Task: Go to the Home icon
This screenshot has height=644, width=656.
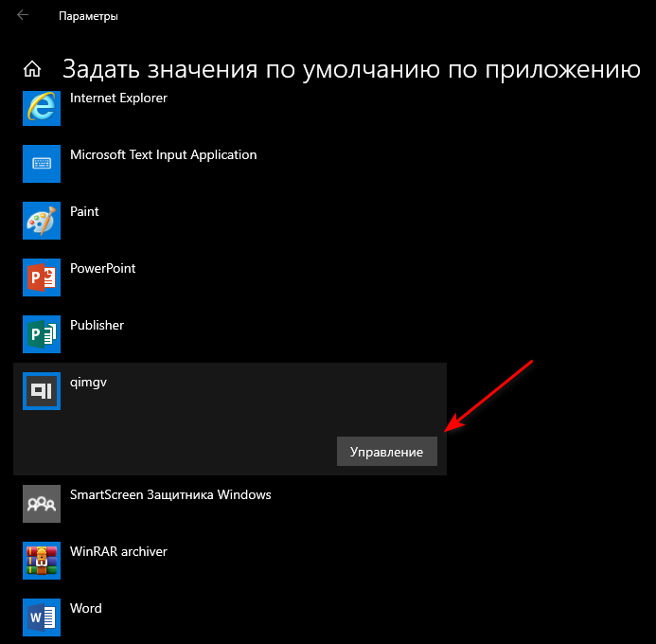Action: 32,69
